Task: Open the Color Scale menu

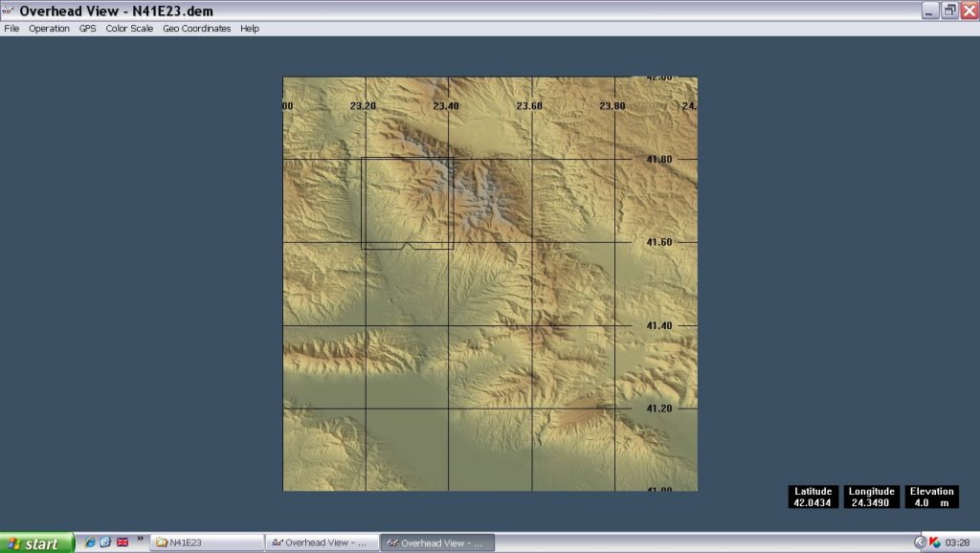Action: coord(129,29)
